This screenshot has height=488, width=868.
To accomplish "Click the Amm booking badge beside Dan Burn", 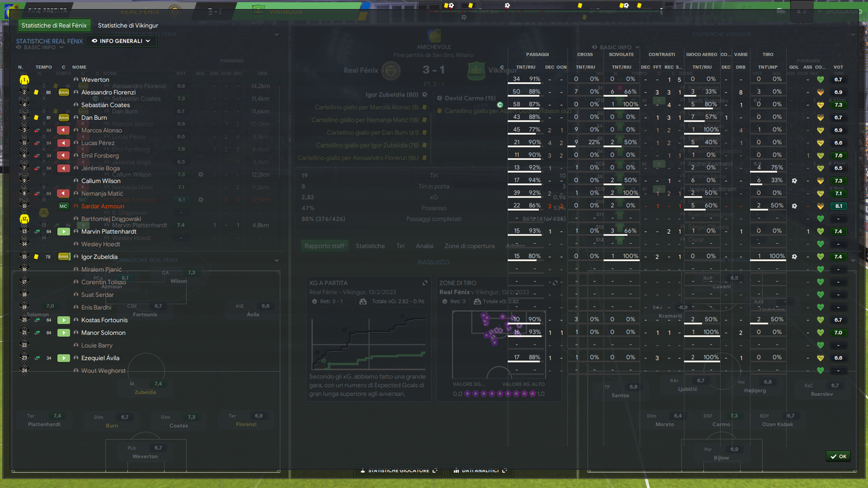I will (x=64, y=118).
